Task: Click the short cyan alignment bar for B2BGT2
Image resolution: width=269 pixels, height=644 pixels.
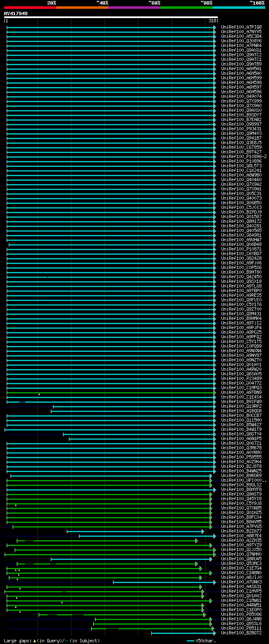Action: point(184,633)
